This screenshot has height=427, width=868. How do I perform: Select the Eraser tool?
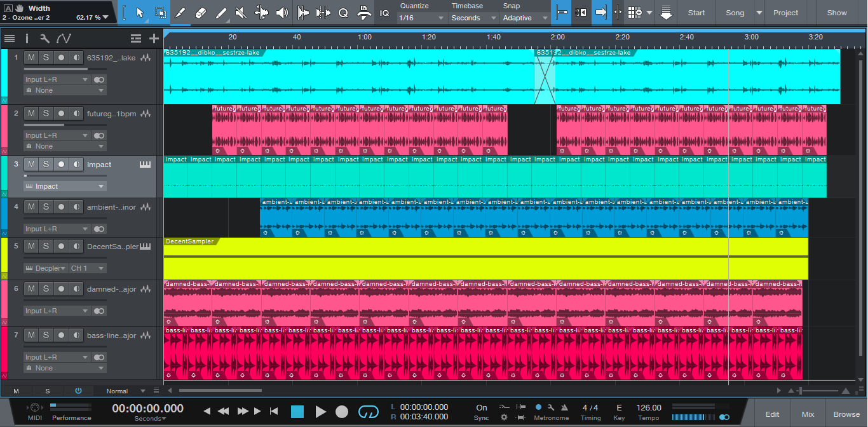tap(200, 13)
